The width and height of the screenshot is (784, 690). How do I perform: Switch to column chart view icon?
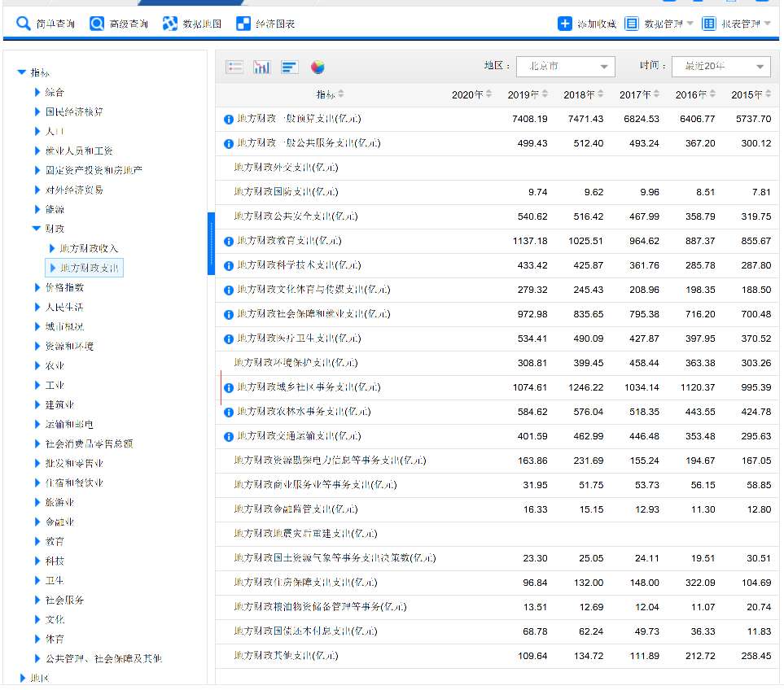click(x=261, y=67)
